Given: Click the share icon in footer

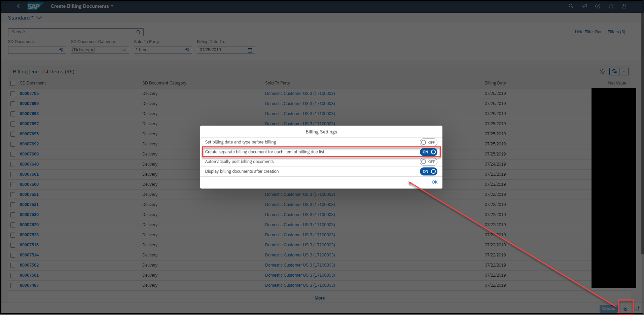Looking at the screenshot, I should click(637, 309).
